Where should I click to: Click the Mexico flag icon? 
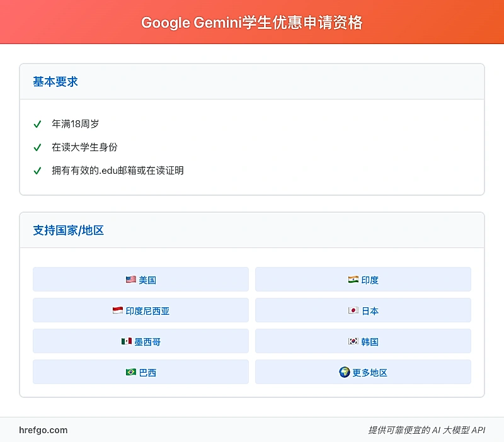click(x=127, y=341)
